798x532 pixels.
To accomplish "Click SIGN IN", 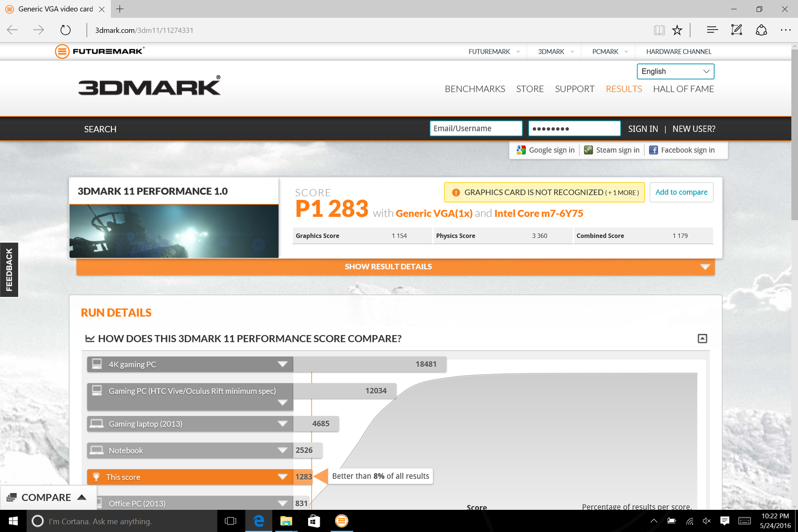I will (643, 129).
